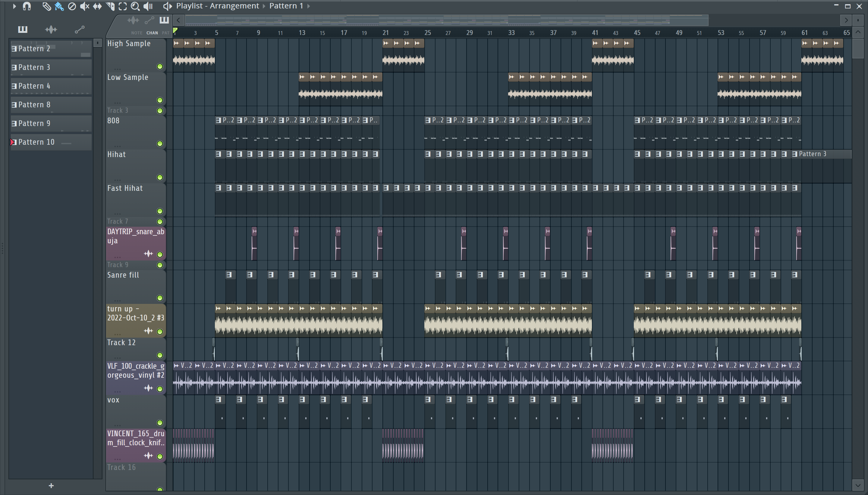Image resolution: width=868 pixels, height=495 pixels.
Task: Select the Playback speaker tool
Action: click(x=148, y=6)
